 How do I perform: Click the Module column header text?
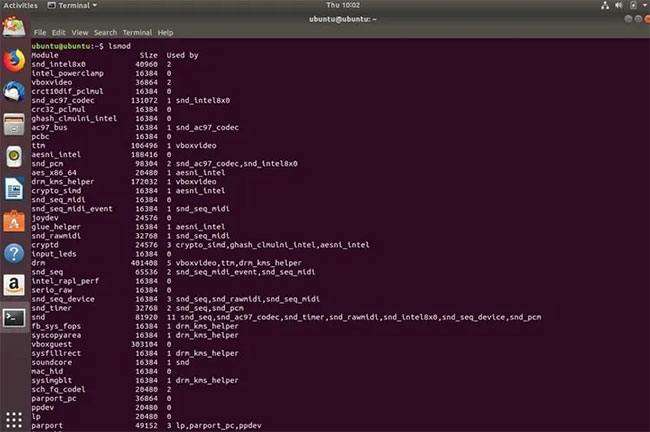[45, 55]
